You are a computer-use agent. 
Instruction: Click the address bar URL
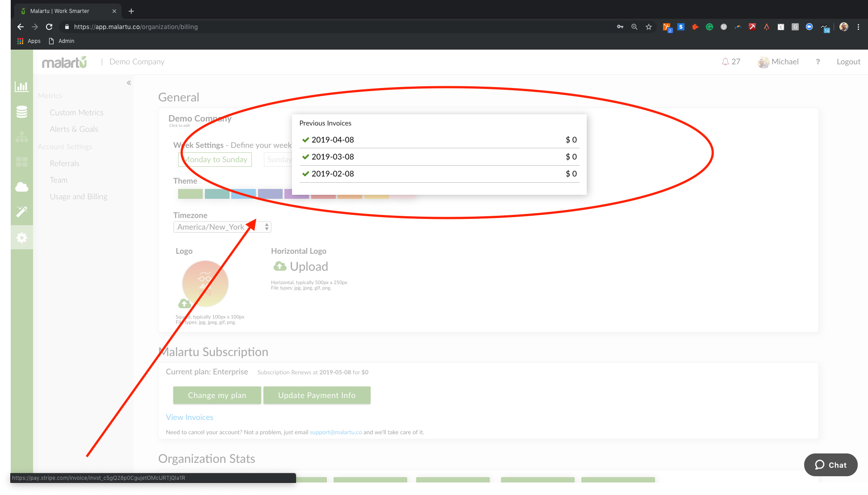pyautogui.click(x=136, y=27)
